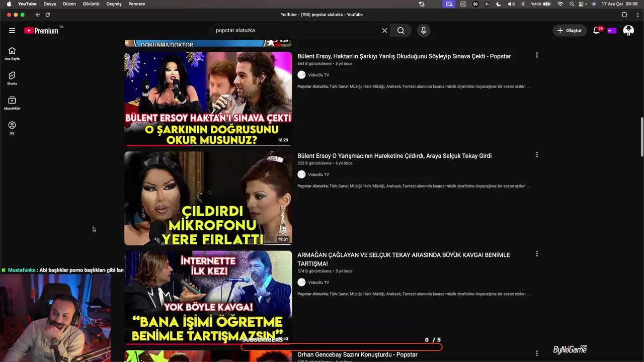Open the YouTube app menu in menu bar
644x362 pixels.
pyautogui.click(x=27, y=4)
